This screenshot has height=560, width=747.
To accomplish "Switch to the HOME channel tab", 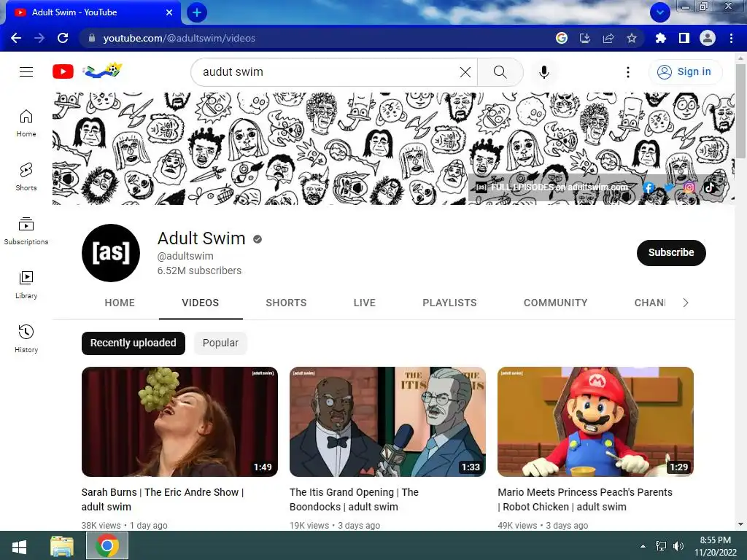I will click(120, 303).
